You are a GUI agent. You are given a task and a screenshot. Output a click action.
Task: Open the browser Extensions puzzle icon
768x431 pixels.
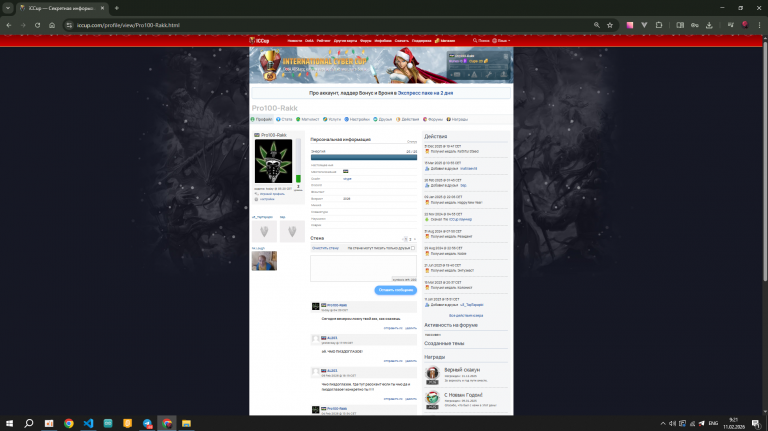click(659, 25)
